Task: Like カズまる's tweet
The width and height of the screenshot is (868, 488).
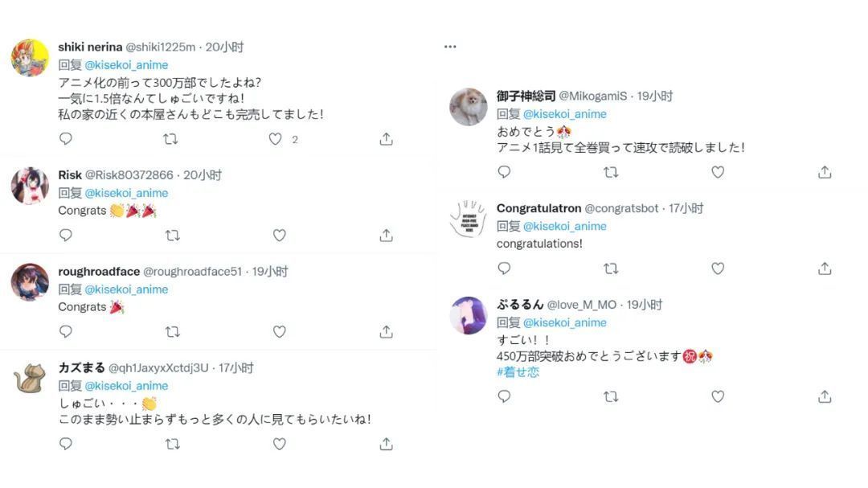Action: click(x=279, y=443)
